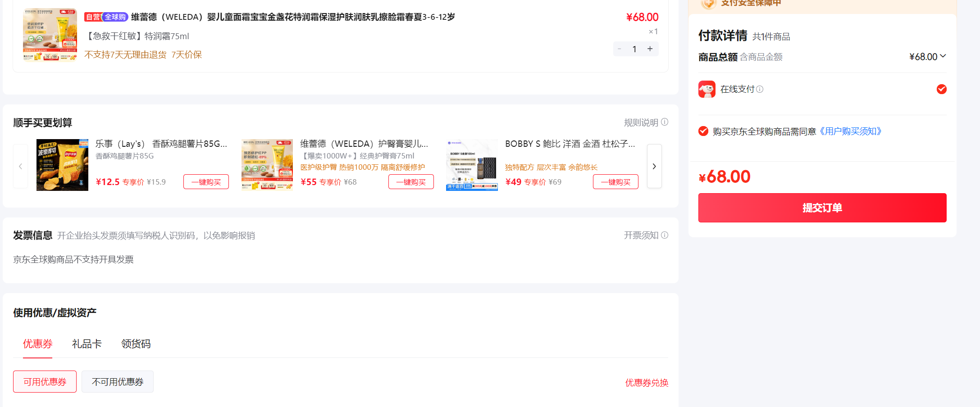The width and height of the screenshot is (980, 407).
Task: Click the 【急救干红敏】特润霜75ml variant text
Action: pos(137,36)
